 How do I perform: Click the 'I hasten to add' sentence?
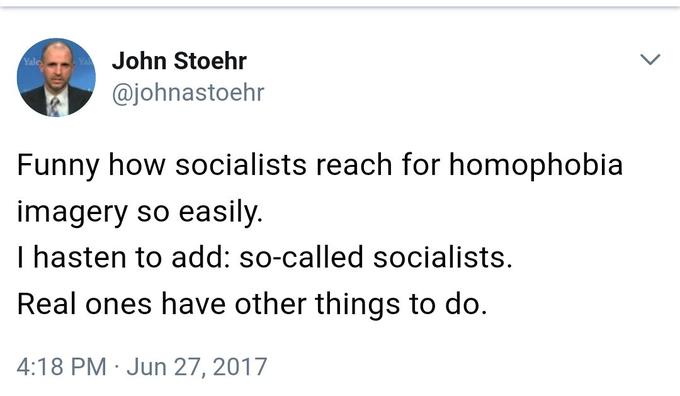(265, 257)
